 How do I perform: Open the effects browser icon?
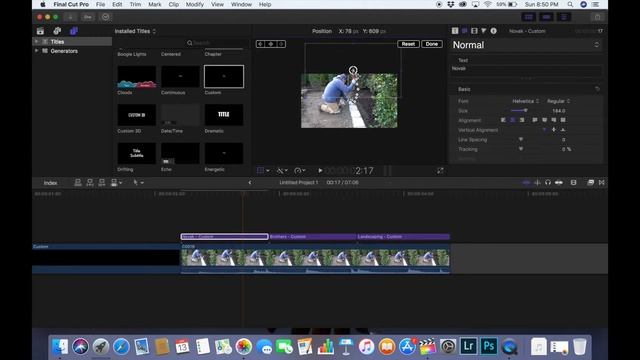[x=591, y=182]
